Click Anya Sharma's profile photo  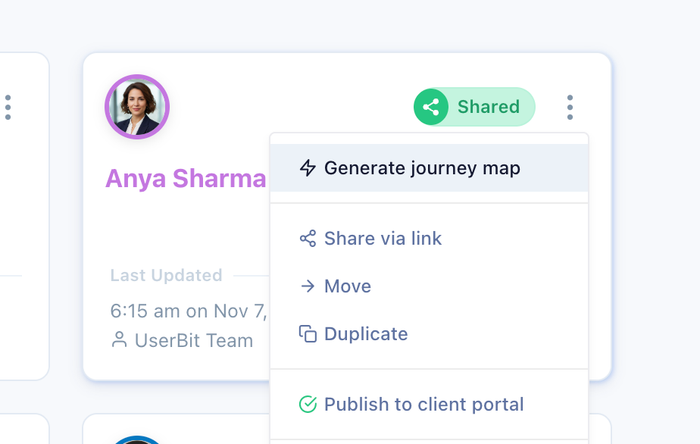137,107
